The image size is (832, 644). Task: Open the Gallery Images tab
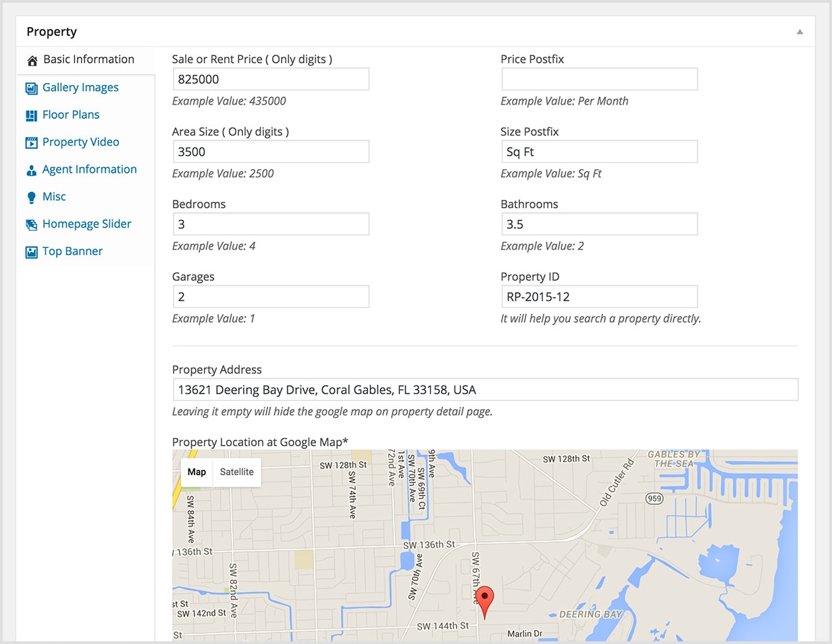(x=80, y=88)
